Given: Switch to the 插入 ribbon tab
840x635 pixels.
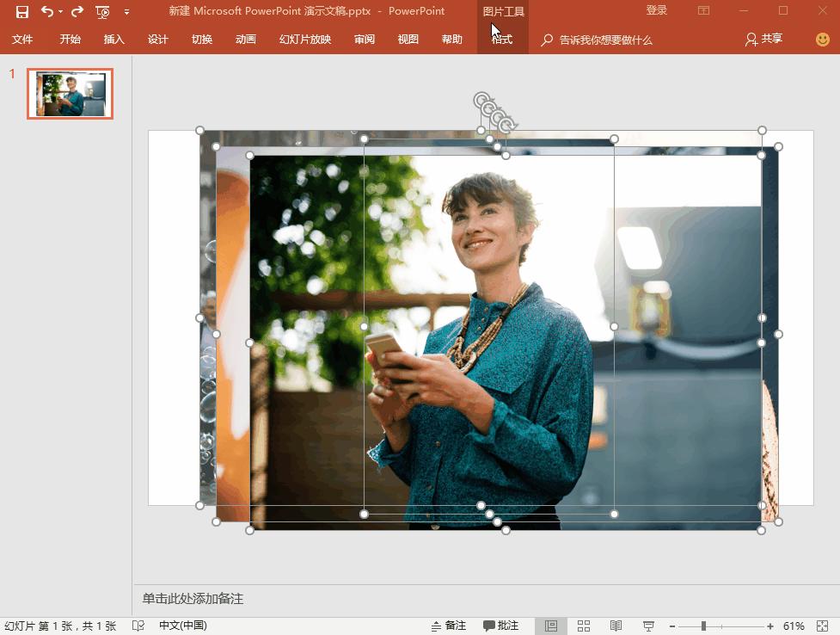Looking at the screenshot, I should [113, 39].
